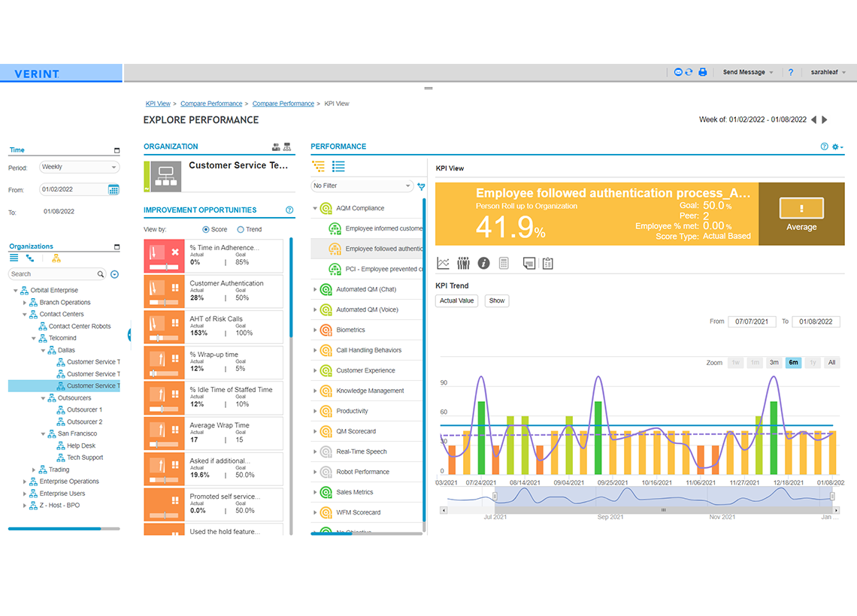Expand the Biometrics category
Viewport: 857px width, 616px height.
(x=316, y=329)
